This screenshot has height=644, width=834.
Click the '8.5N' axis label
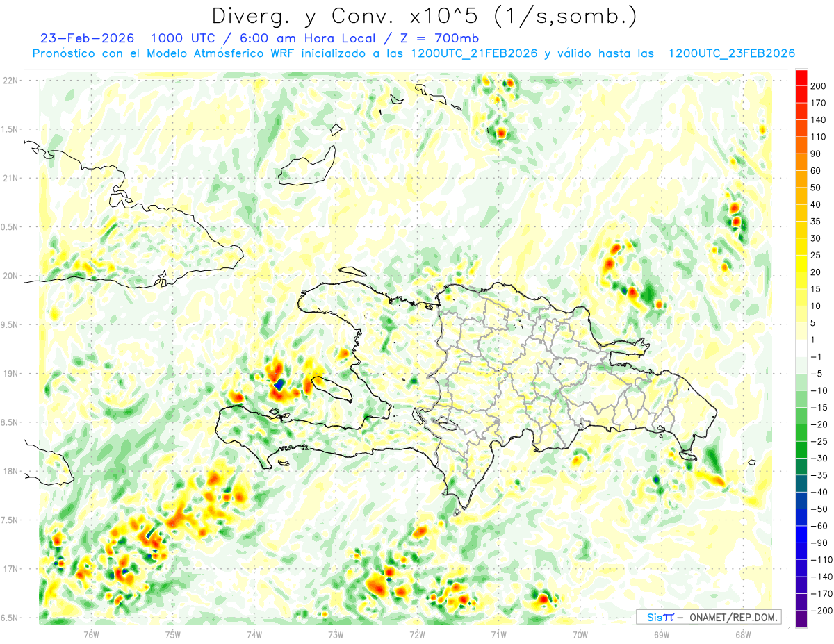[x=10, y=422]
